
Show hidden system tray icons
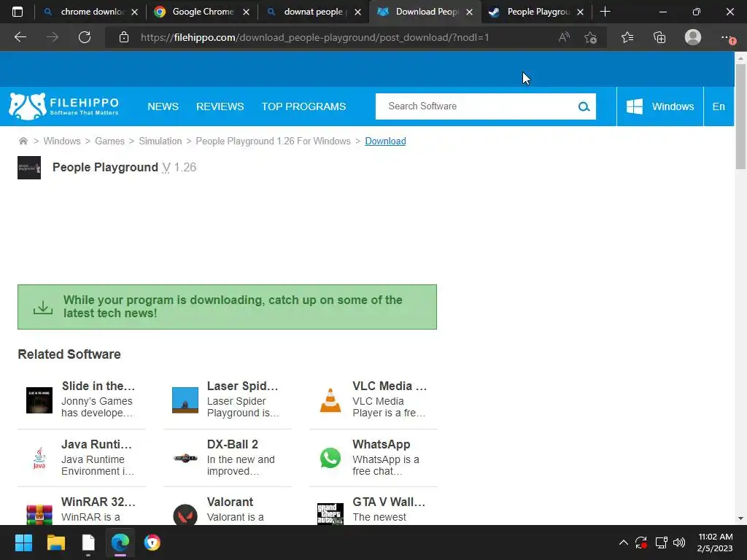(623, 542)
